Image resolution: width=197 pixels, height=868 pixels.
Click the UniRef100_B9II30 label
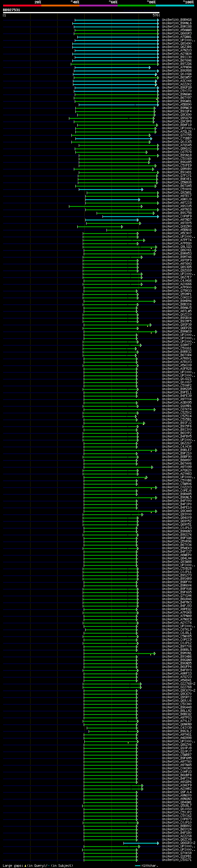[x=177, y=57]
